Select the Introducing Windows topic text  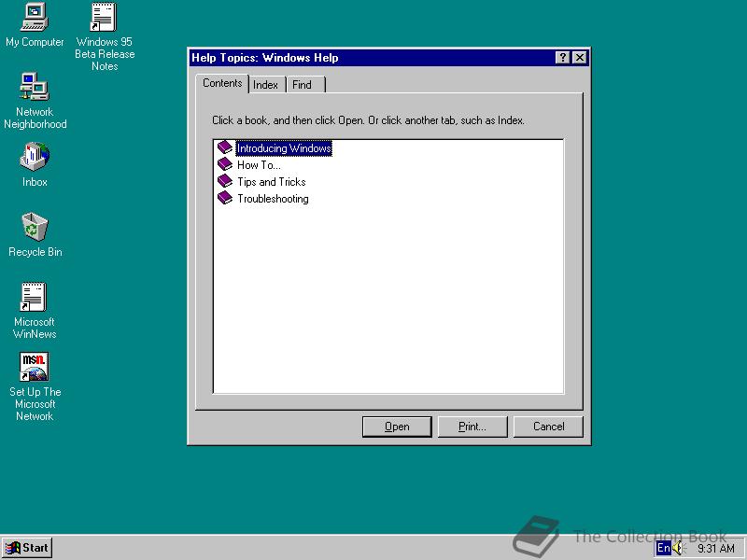(284, 148)
